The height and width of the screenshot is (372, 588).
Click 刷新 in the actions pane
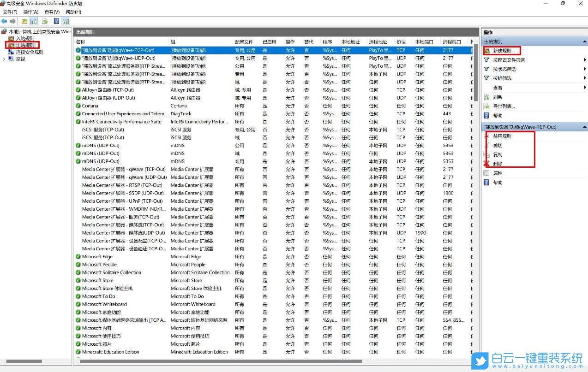(x=497, y=97)
